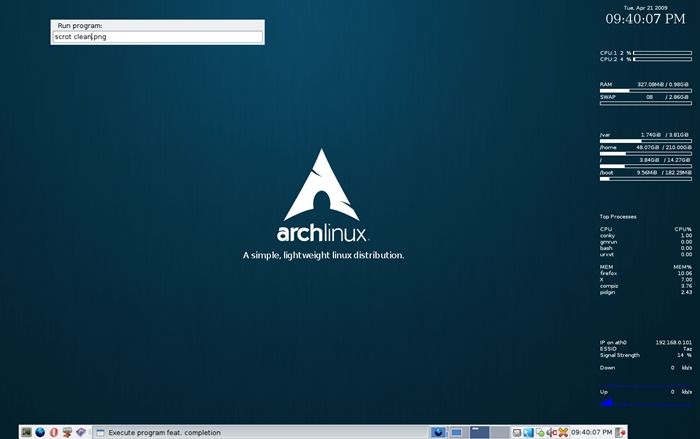Click the /home disk usage label
The image size is (700, 439).
pos(608,147)
